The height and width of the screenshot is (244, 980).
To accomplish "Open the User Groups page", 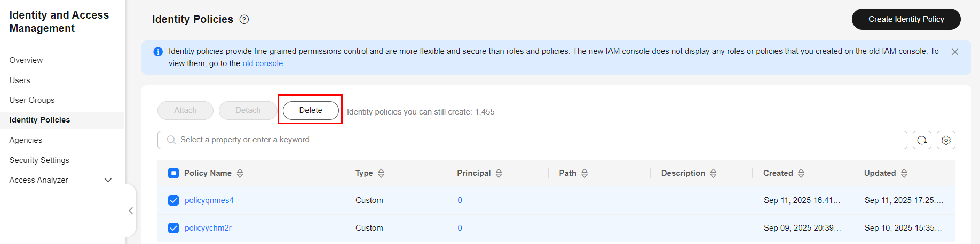I will pos(32,100).
